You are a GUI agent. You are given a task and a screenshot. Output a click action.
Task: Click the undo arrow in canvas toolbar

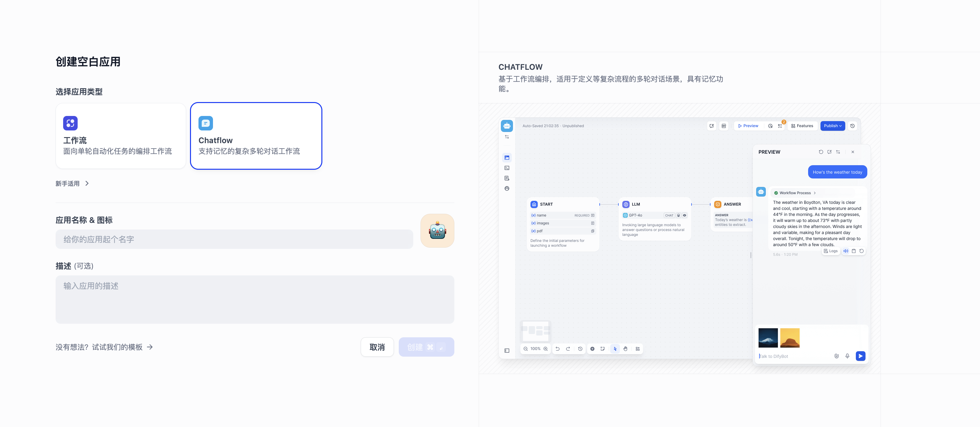[557, 349]
